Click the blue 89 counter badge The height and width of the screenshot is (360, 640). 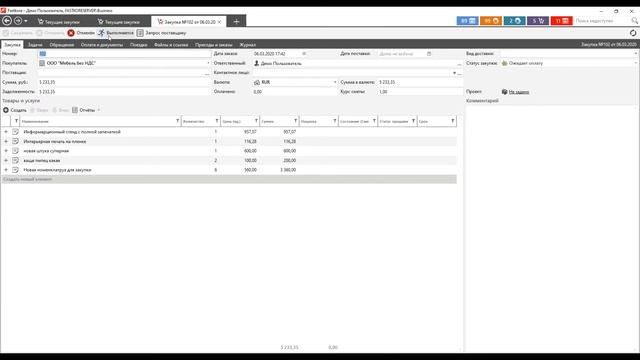[x=467, y=21]
